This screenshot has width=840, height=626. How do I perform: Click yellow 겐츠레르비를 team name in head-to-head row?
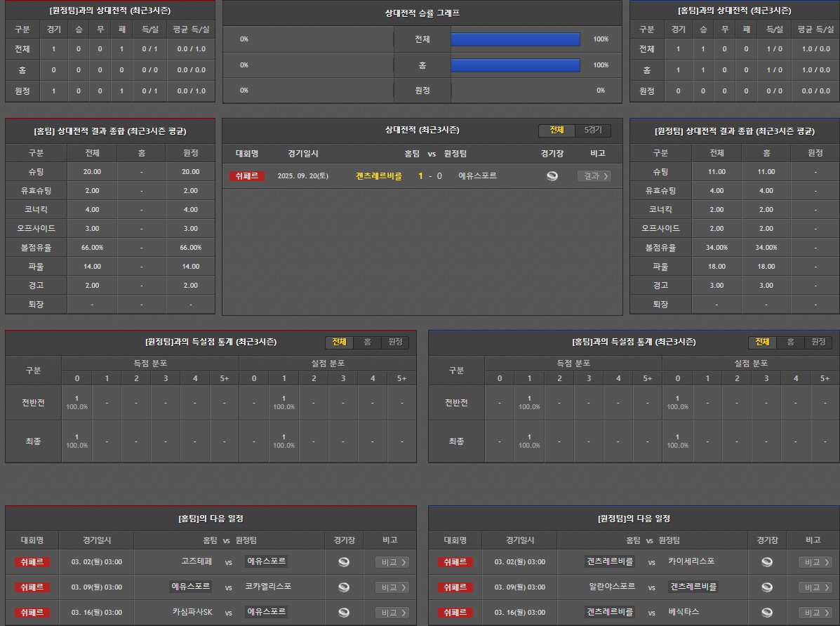pyautogui.click(x=379, y=176)
